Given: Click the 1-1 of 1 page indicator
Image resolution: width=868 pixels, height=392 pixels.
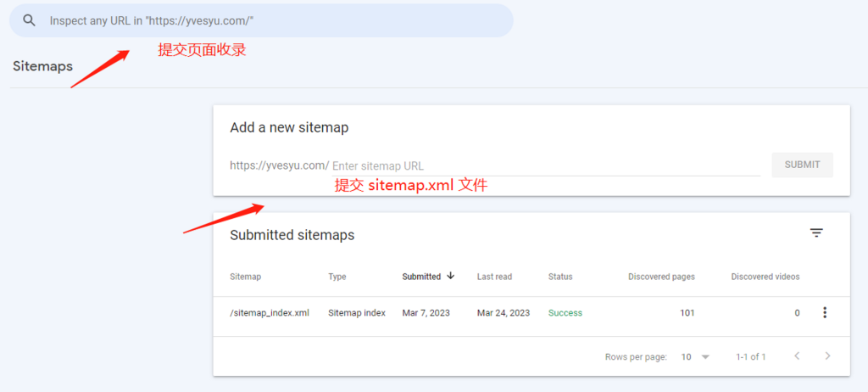Looking at the screenshot, I should 751,356.
